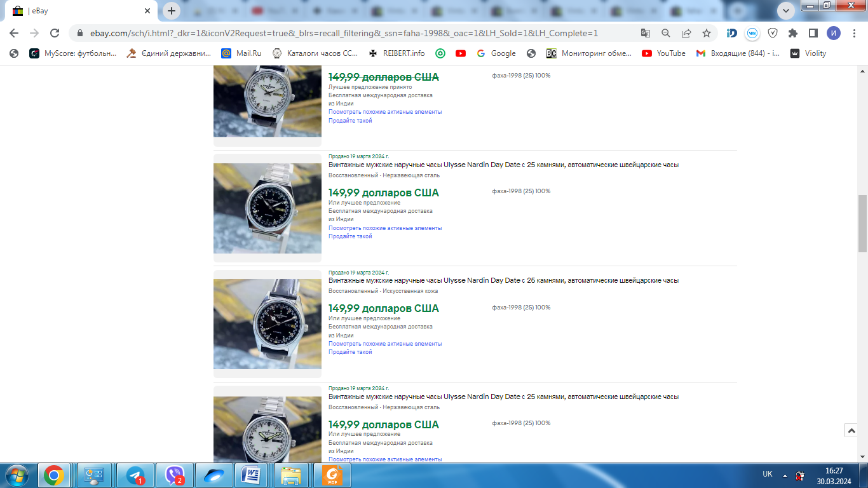Open the Violity bookmark
This screenshot has height=488, width=868.
click(808, 53)
